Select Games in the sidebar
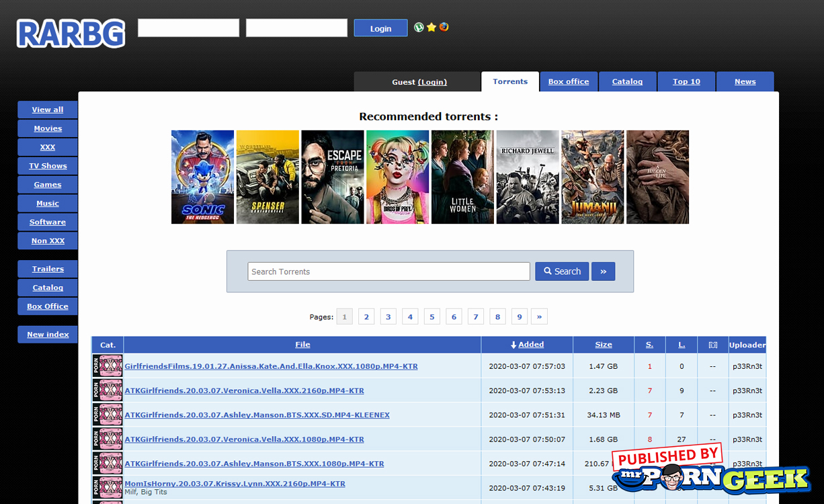Viewport: 824px width, 504px height. (48, 185)
